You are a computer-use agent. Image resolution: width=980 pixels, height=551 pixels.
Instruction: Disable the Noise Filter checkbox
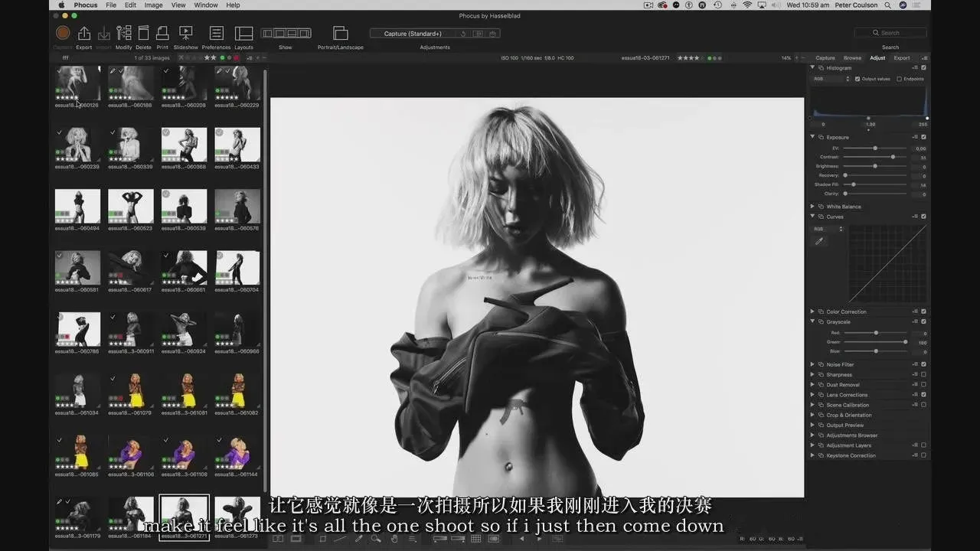923,364
